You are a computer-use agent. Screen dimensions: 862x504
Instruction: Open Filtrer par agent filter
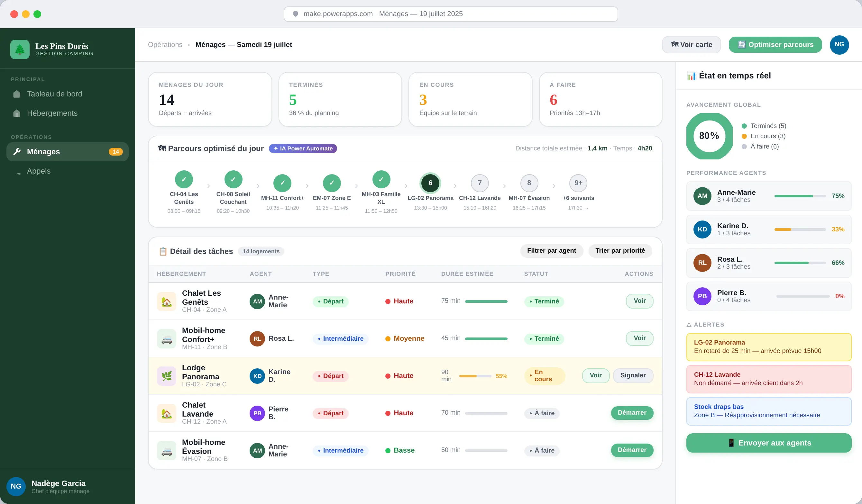[551, 251]
